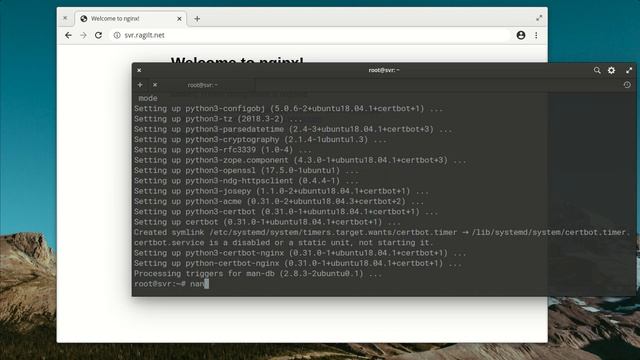The image size is (640, 360).
Task: Click 'Setting up python3-cryptography' line
Action: [260, 140]
